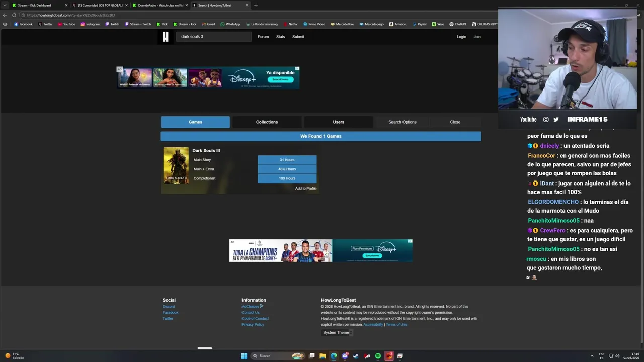
Task: Open the Submit page
Action: tap(298, 37)
